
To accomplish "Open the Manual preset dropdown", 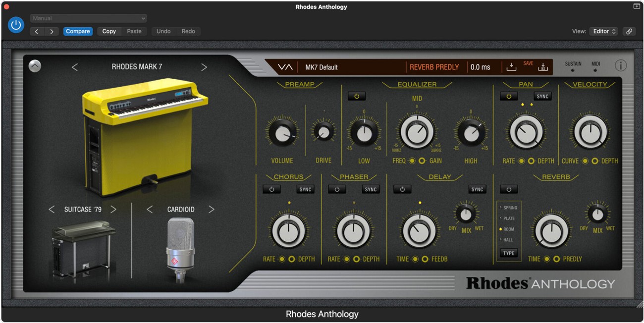I will tap(88, 18).
